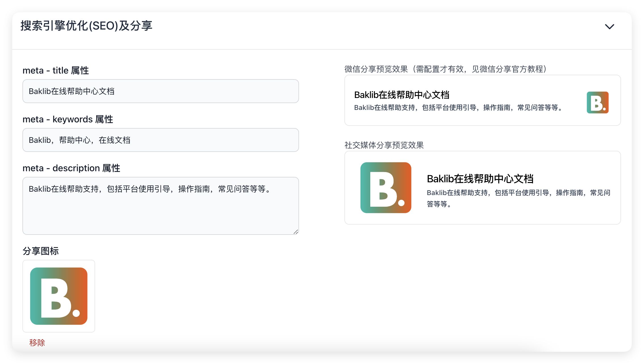644x364 pixels.
Task: Click the 分享图标 label
Action: coord(41,251)
